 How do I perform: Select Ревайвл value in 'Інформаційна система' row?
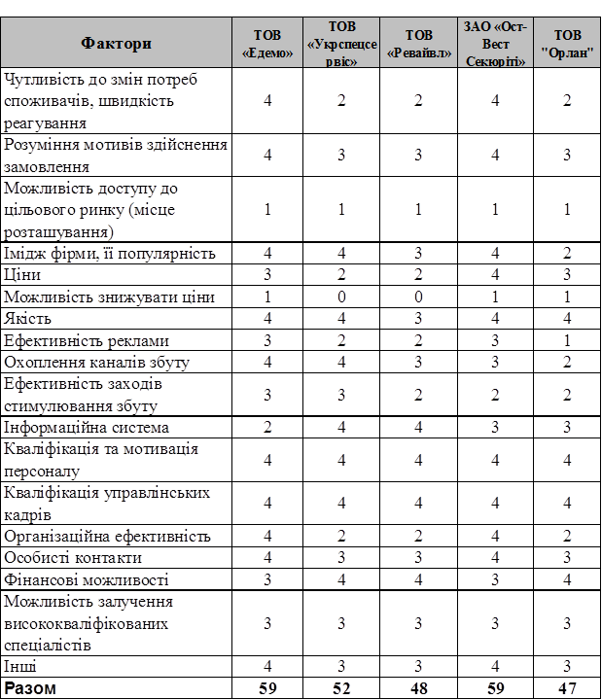[418, 427]
